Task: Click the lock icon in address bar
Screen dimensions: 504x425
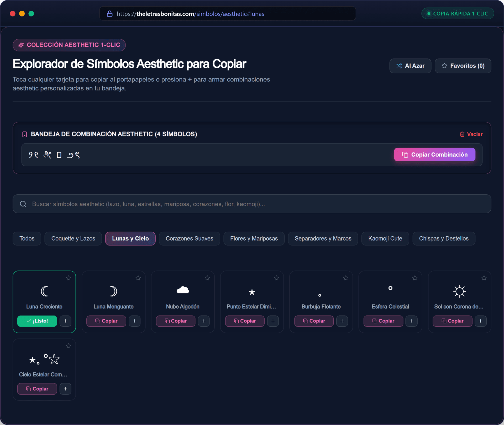Action: pyautogui.click(x=110, y=14)
